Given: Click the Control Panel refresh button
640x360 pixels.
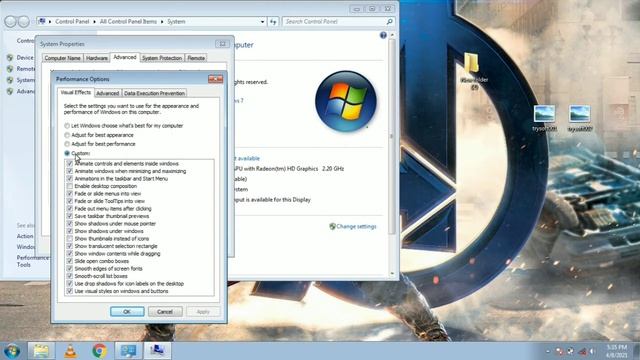Looking at the screenshot, I should tap(273, 22).
